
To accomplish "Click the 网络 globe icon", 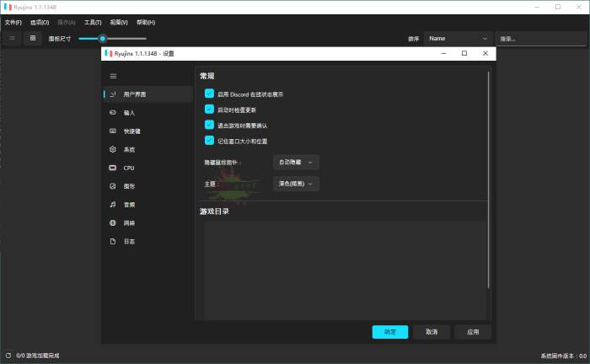I will [x=112, y=223].
